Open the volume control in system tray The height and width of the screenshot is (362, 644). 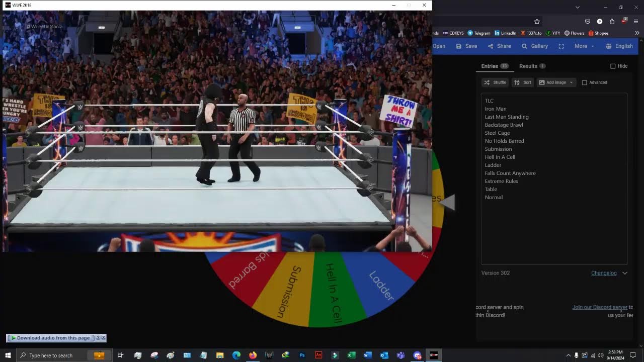point(600,355)
